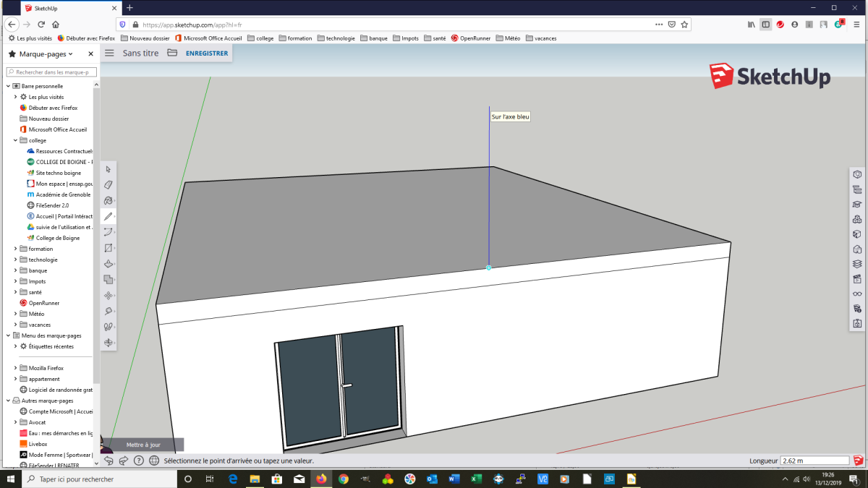Open the Scenes clapperboard panel

pyautogui.click(x=857, y=278)
